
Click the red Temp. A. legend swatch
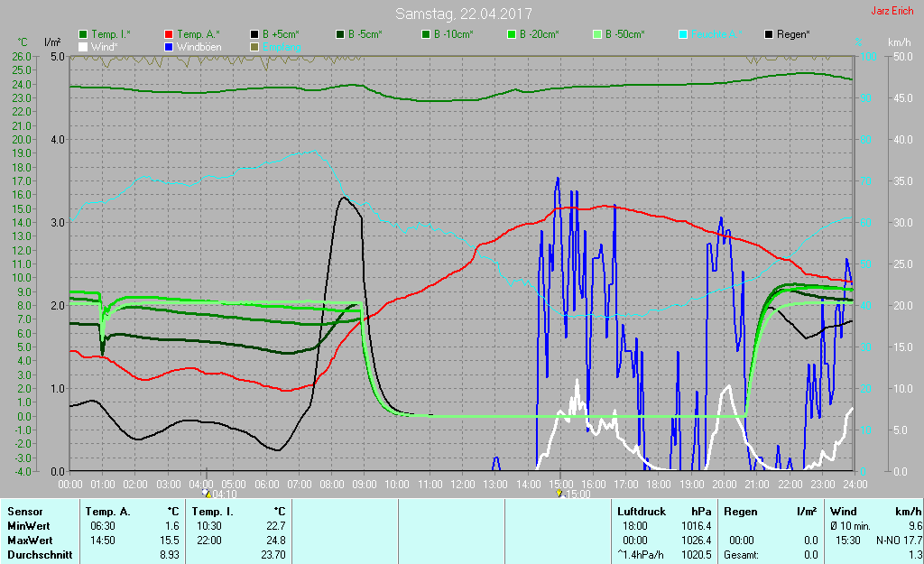click(169, 34)
